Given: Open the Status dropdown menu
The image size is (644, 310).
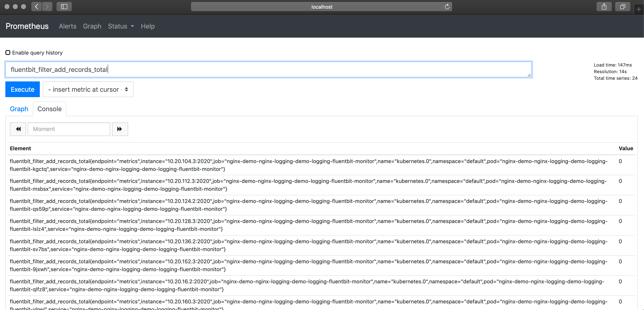Looking at the screenshot, I should [x=121, y=26].
